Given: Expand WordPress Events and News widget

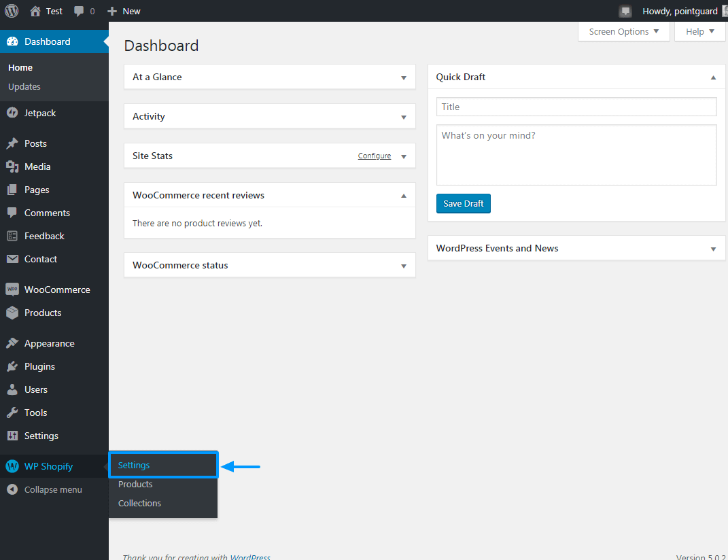Looking at the screenshot, I should [713, 249].
